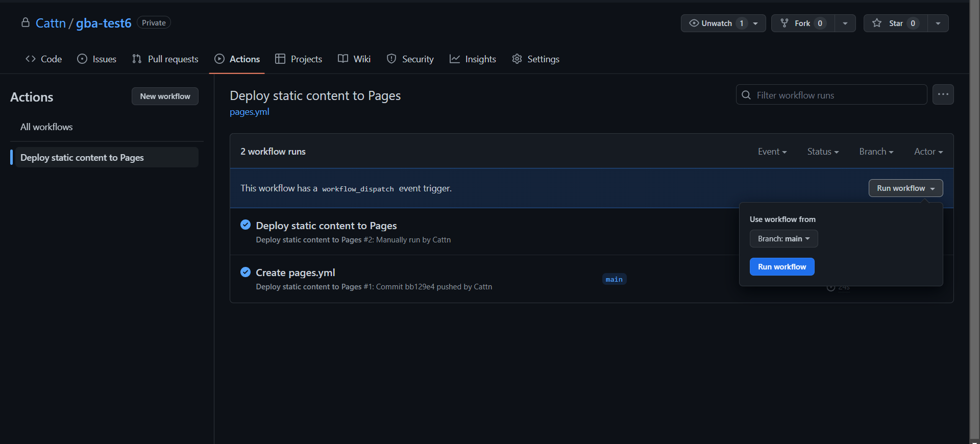Open the star lists dropdown arrow
Viewport: 980px width, 444px height.
point(938,23)
